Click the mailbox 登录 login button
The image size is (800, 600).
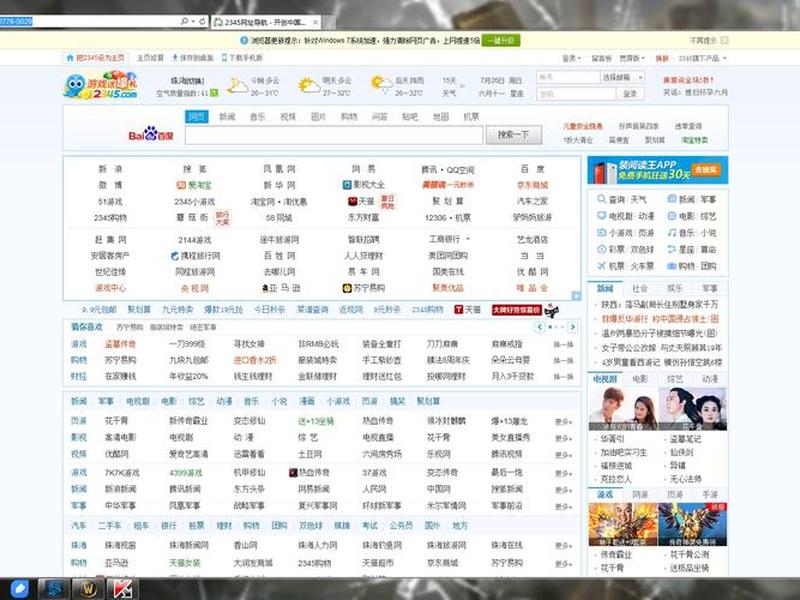630,94
